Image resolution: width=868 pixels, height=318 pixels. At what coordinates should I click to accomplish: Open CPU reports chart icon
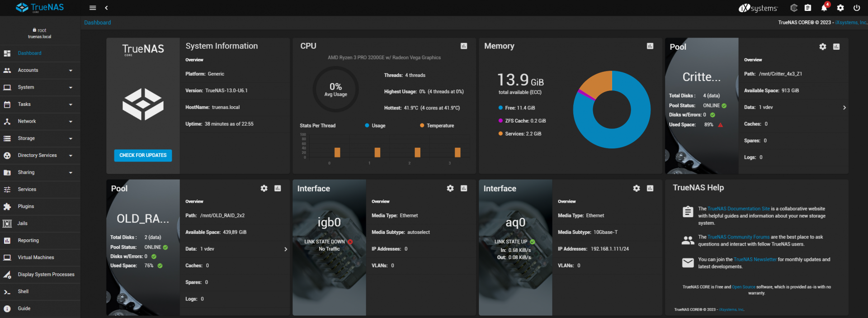(464, 46)
